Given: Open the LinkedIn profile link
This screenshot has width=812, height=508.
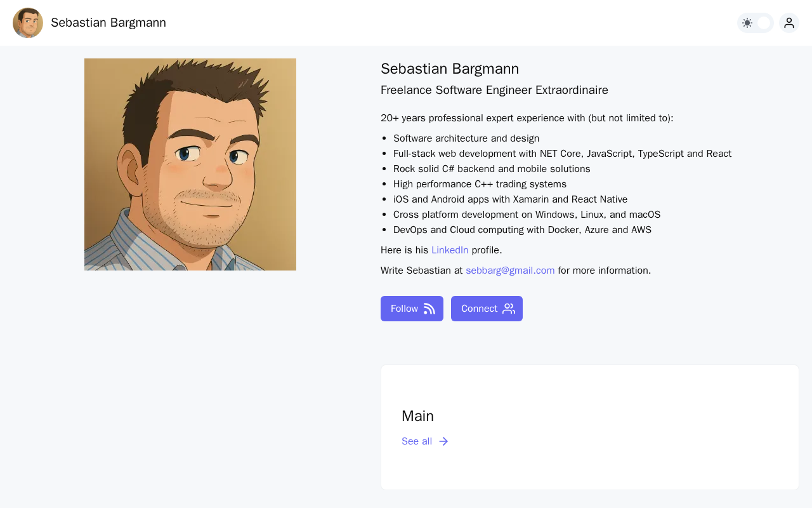Looking at the screenshot, I should click(x=450, y=250).
